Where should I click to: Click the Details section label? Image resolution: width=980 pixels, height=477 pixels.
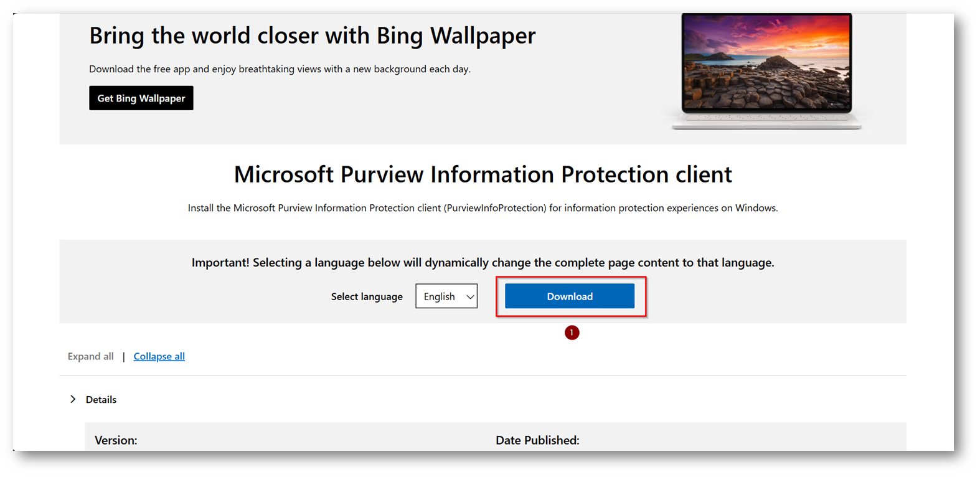101,400
